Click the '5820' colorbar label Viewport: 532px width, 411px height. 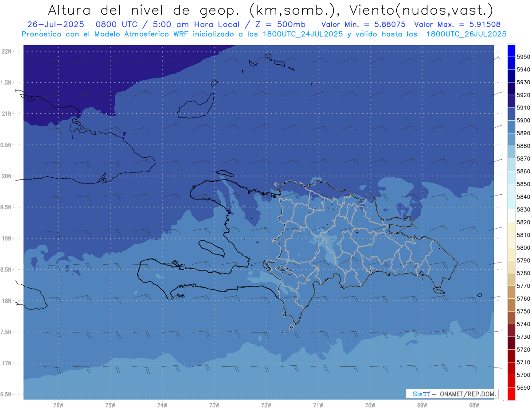coord(523,222)
